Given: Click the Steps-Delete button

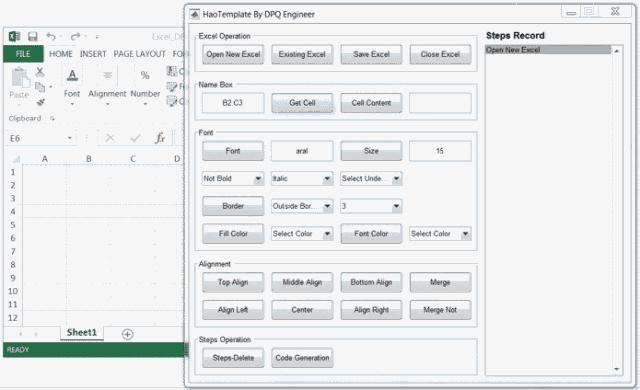Looking at the screenshot, I should pos(233,358).
